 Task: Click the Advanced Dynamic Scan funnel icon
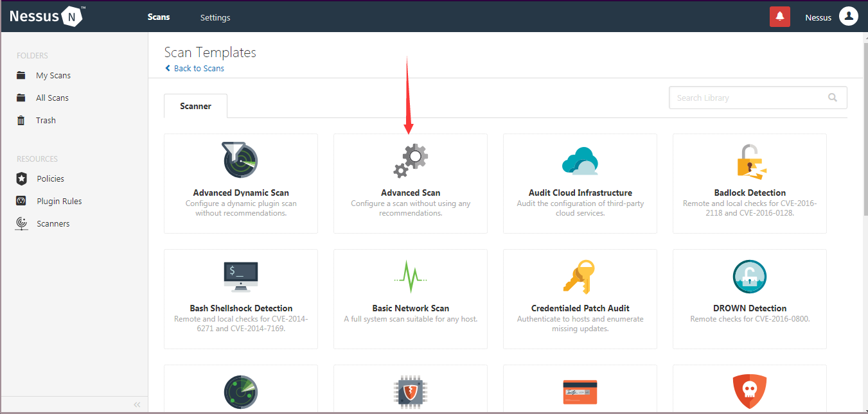(x=240, y=160)
